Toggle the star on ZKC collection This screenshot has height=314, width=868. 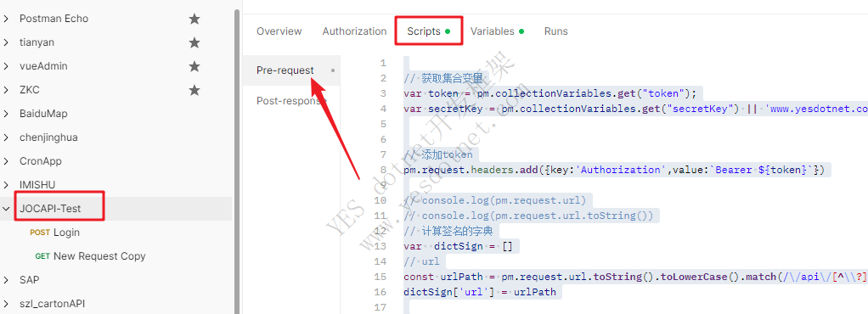tap(194, 90)
